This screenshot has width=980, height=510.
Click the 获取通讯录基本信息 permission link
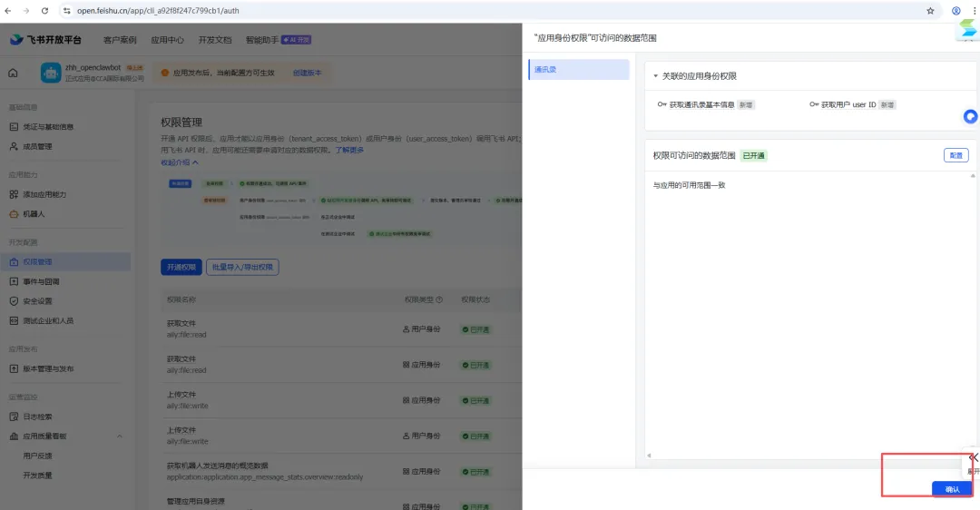tap(701, 105)
